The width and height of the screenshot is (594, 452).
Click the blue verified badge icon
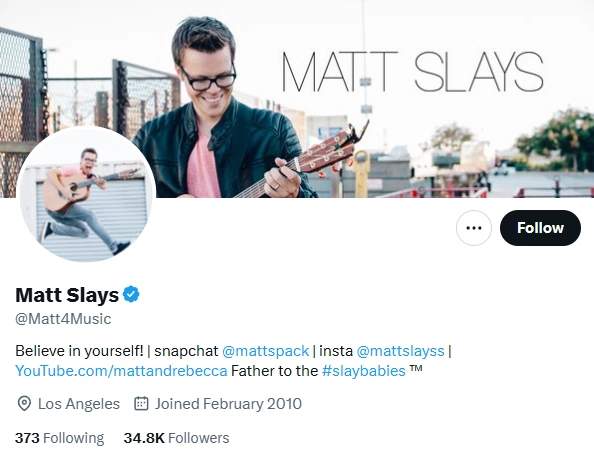pos(131,294)
